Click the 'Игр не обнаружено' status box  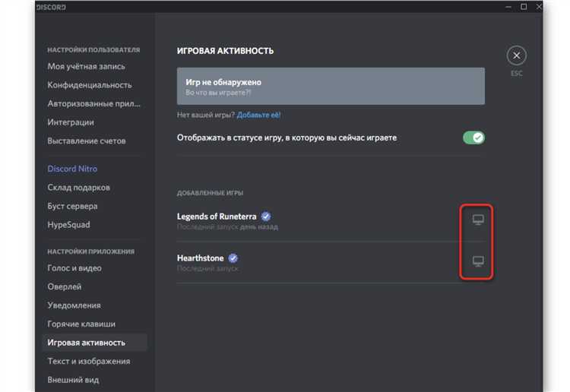pos(331,86)
